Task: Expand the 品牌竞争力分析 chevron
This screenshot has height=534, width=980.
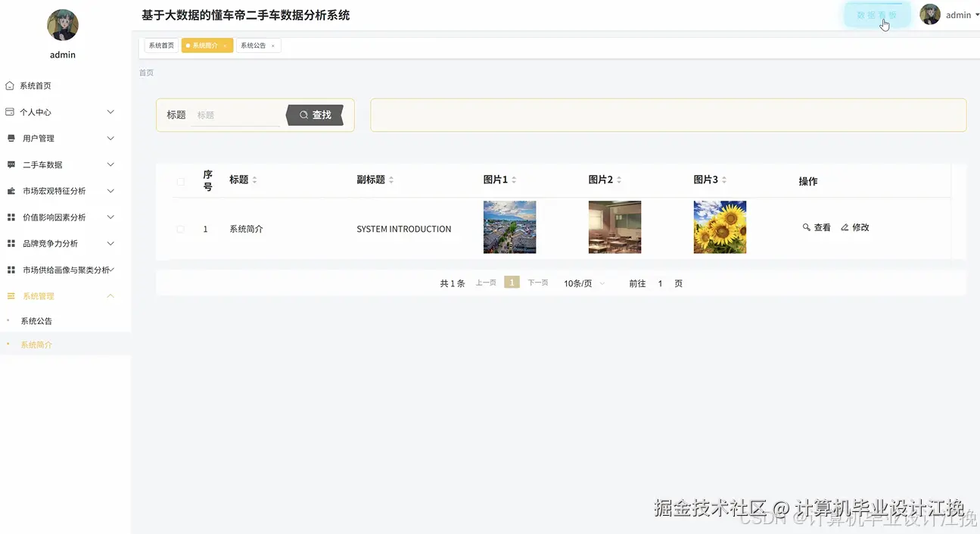Action: [x=110, y=244]
